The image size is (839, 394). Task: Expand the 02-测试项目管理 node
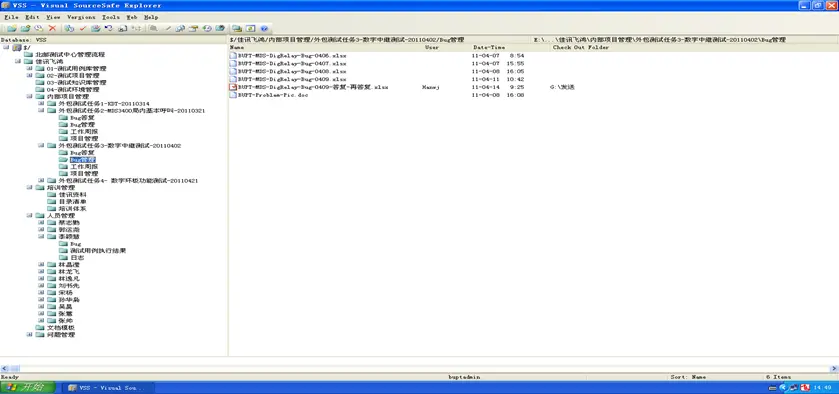[x=29, y=75]
